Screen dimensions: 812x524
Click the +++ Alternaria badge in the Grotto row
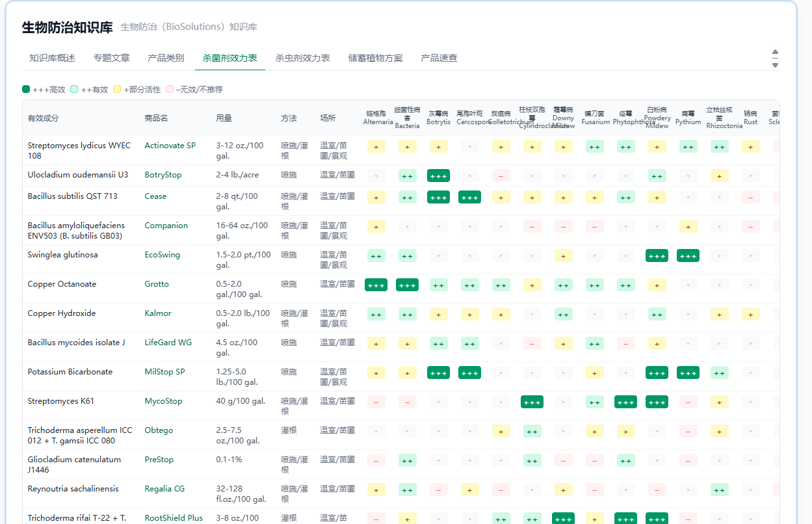(376, 285)
